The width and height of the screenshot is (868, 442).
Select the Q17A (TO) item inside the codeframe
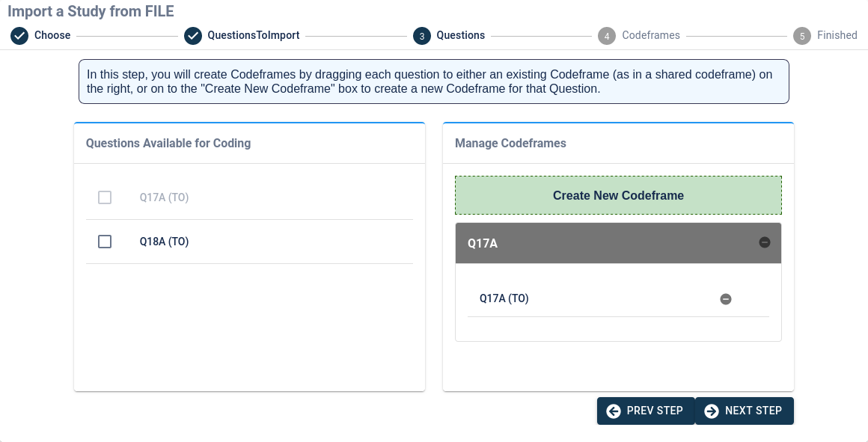coord(504,298)
